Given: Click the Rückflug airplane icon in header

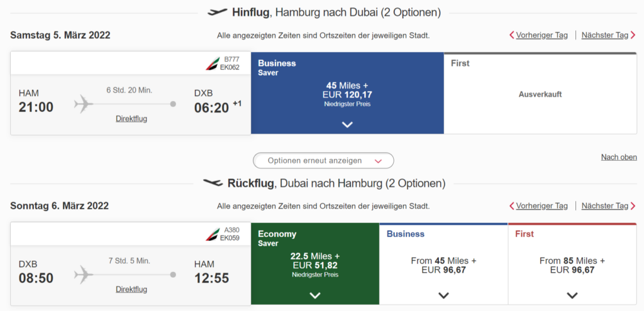Looking at the screenshot, I should click(213, 183).
